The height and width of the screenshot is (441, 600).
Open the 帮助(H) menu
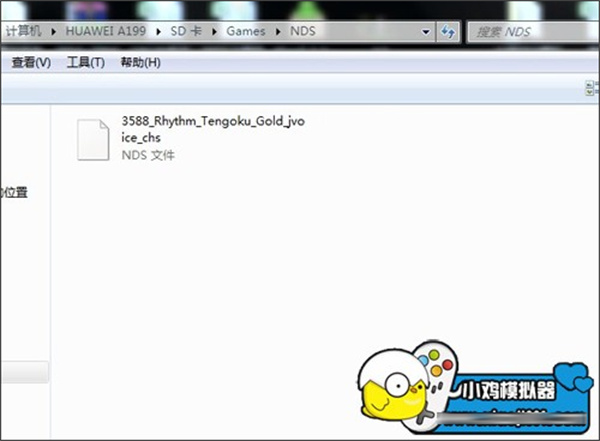140,62
